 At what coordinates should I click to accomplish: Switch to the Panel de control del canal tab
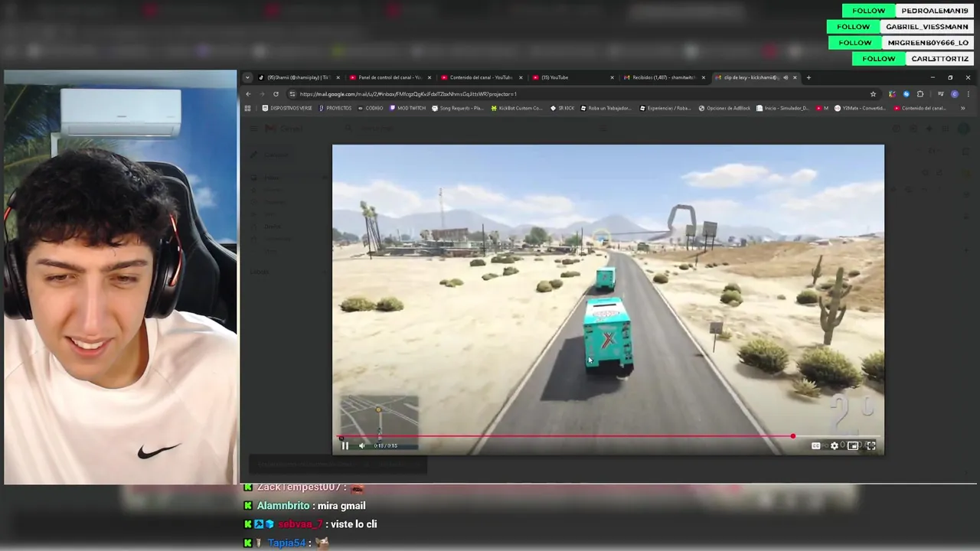tap(389, 77)
